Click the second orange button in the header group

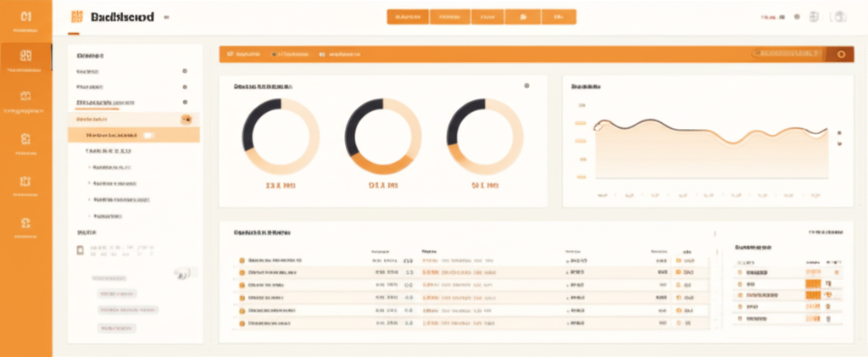(x=450, y=17)
